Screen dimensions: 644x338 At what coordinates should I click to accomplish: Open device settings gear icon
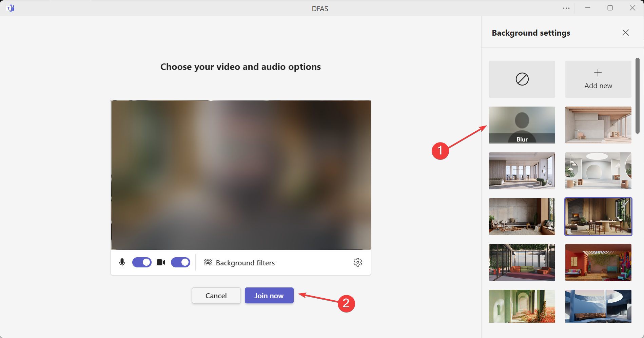358,262
